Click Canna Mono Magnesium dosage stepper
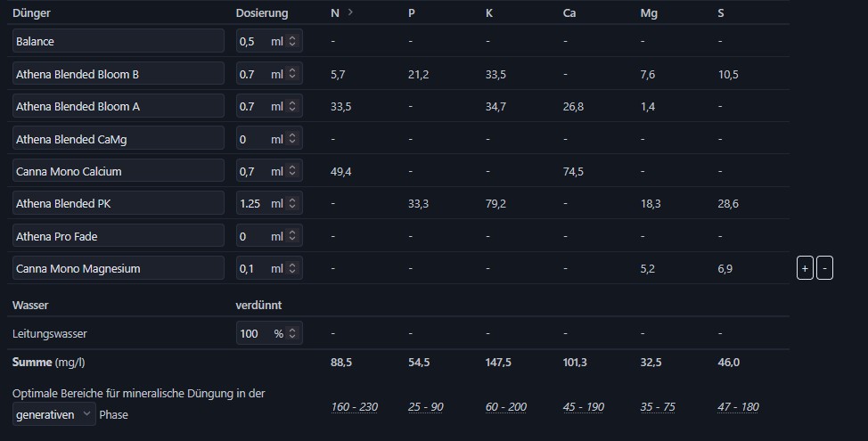Viewport: 868px width, 441px height. coord(293,268)
